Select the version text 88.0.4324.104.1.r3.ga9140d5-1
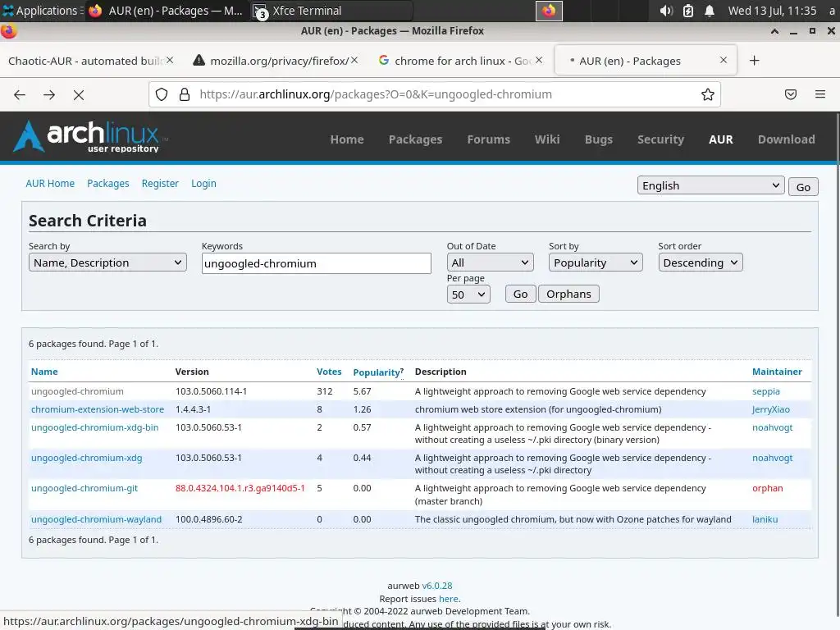The width and height of the screenshot is (840, 630). pos(240,489)
